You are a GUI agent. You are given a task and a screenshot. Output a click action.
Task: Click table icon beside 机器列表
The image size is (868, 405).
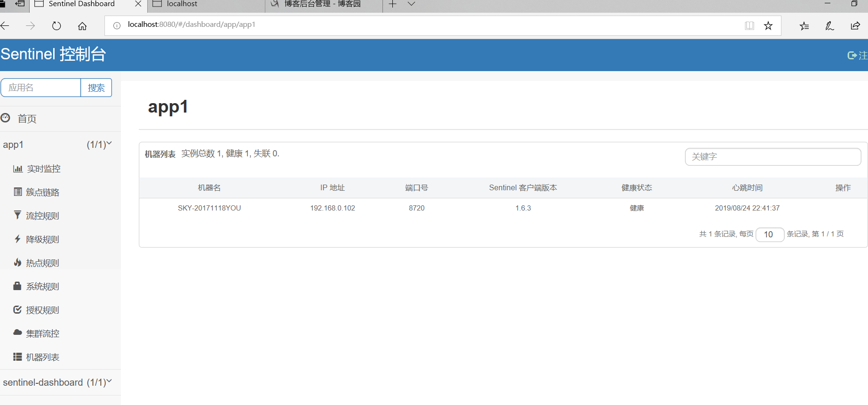click(17, 356)
